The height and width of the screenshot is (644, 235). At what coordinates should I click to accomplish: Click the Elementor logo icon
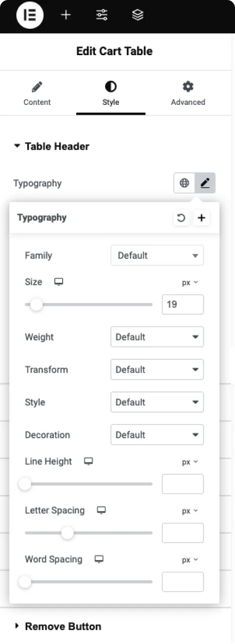tap(30, 15)
